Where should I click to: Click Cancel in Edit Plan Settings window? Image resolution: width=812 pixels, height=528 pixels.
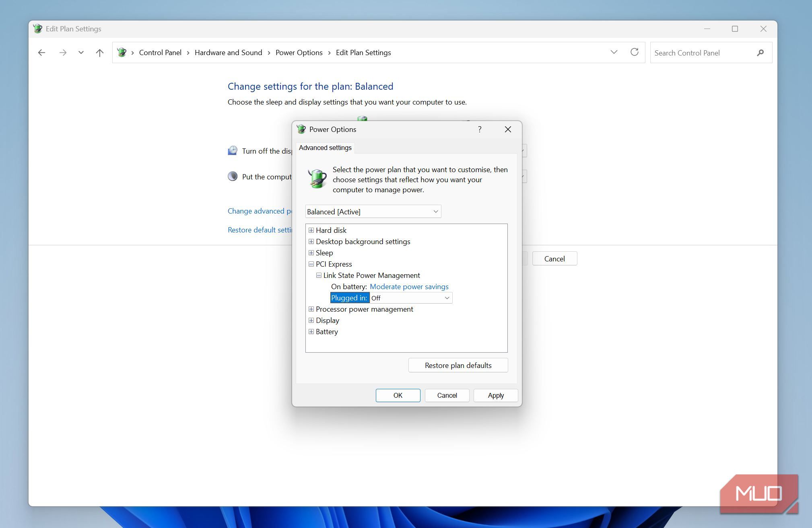[x=554, y=259]
